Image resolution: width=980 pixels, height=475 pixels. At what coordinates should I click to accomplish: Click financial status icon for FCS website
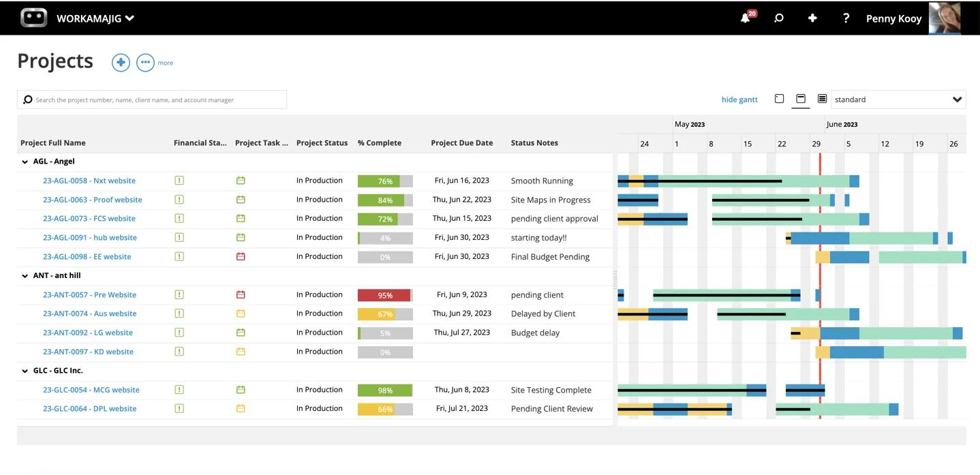(x=179, y=219)
